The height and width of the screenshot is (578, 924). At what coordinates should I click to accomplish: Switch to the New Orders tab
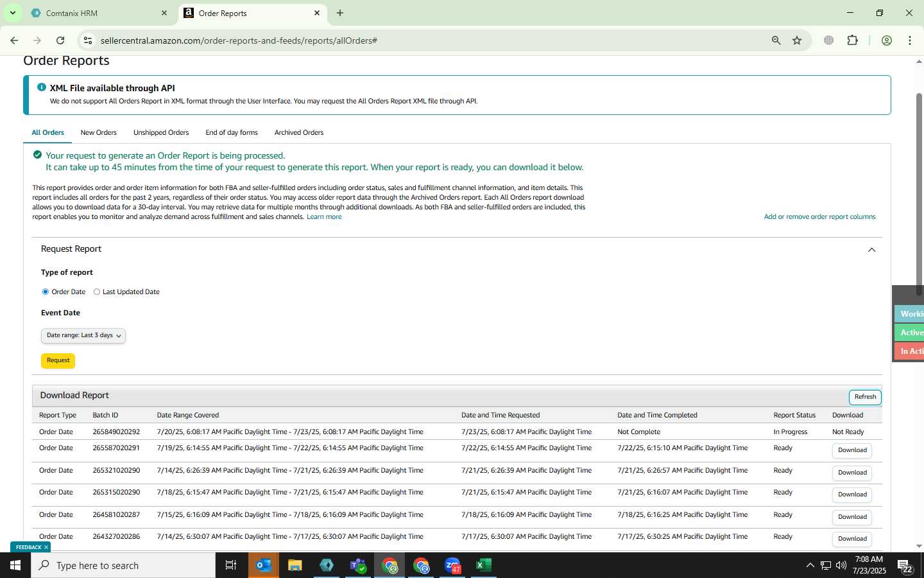coord(99,132)
